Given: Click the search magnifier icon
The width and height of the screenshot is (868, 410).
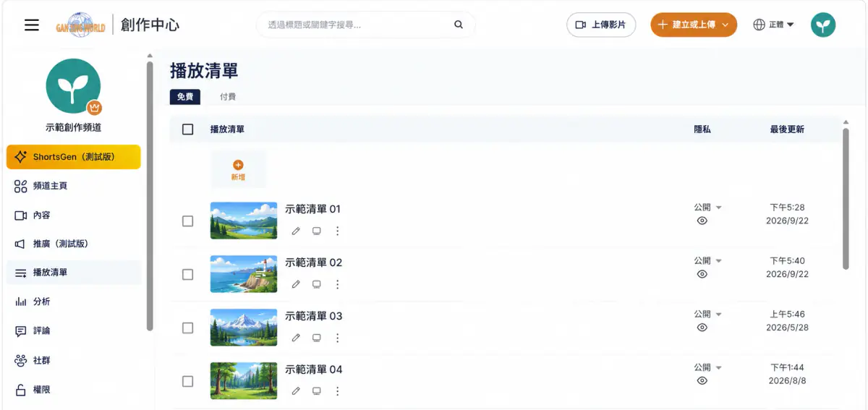Looking at the screenshot, I should click(x=459, y=25).
